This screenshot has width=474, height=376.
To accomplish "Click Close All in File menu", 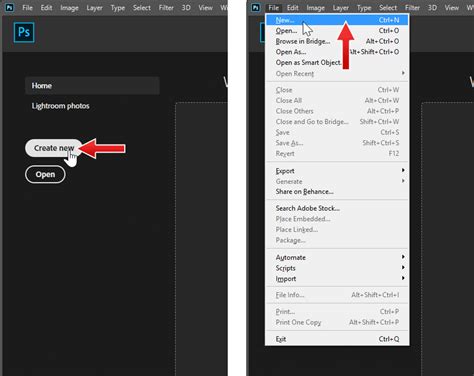I will tap(337, 101).
